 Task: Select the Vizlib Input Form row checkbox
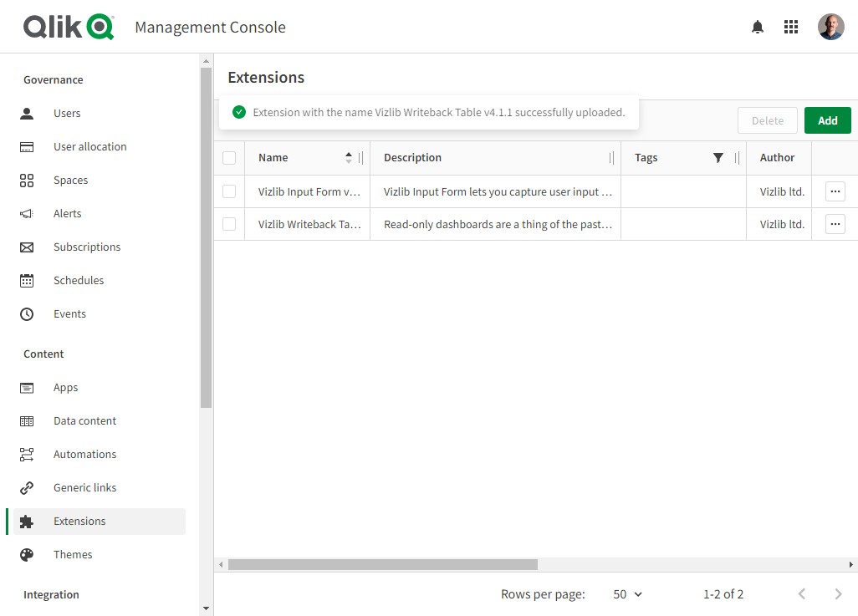tap(229, 191)
